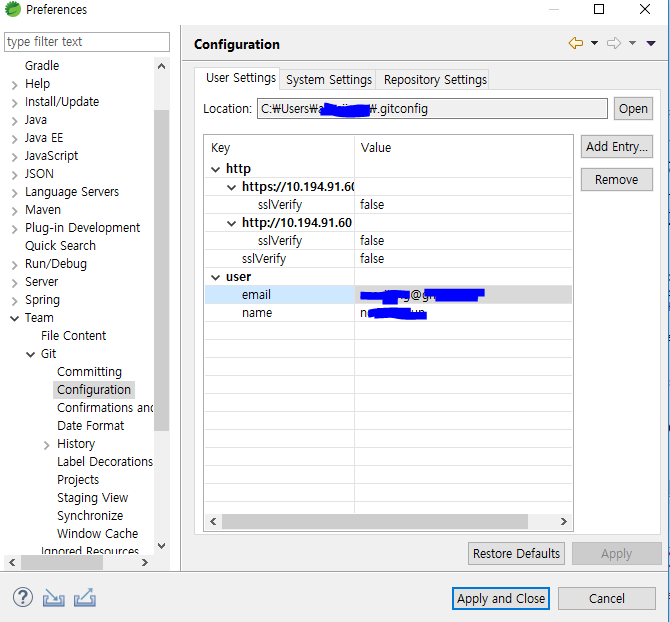Expand the Maven tree node
Viewport: 670px width, 622px height.
click(x=15, y=211)
